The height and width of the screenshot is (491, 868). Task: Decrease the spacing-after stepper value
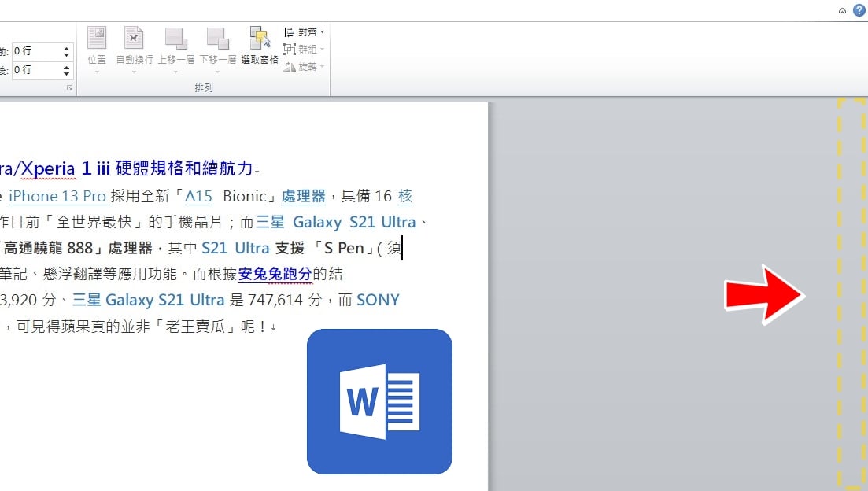click(x=66, y=74)
